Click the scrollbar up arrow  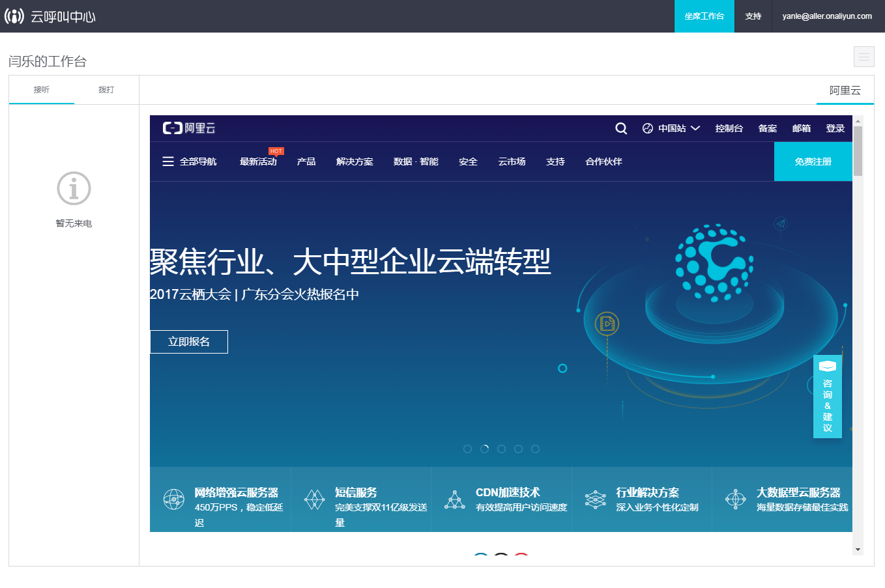tap(858, 120)
